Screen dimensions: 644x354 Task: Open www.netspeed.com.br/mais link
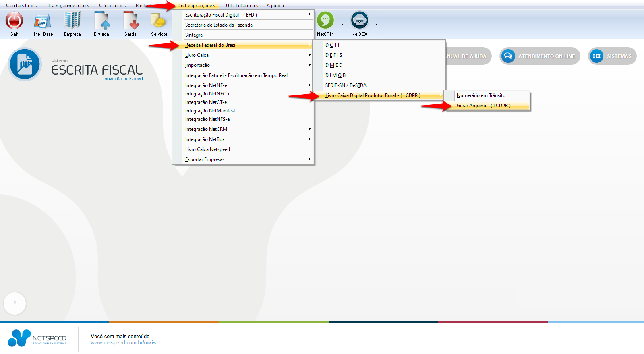123,343
